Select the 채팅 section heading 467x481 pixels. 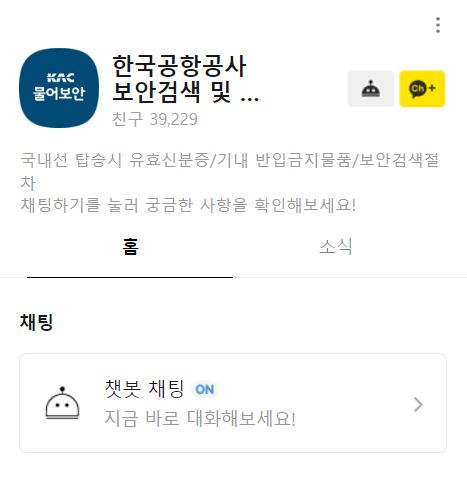point(37,322)
